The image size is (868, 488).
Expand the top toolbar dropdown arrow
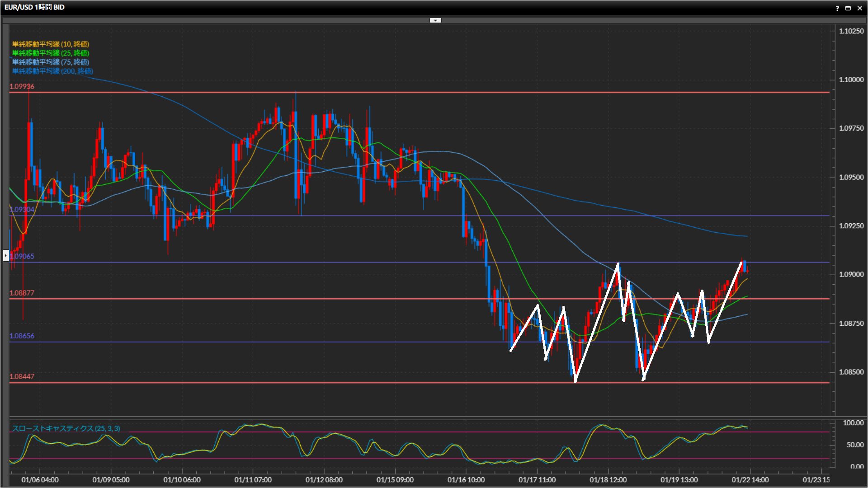(435, 20)
